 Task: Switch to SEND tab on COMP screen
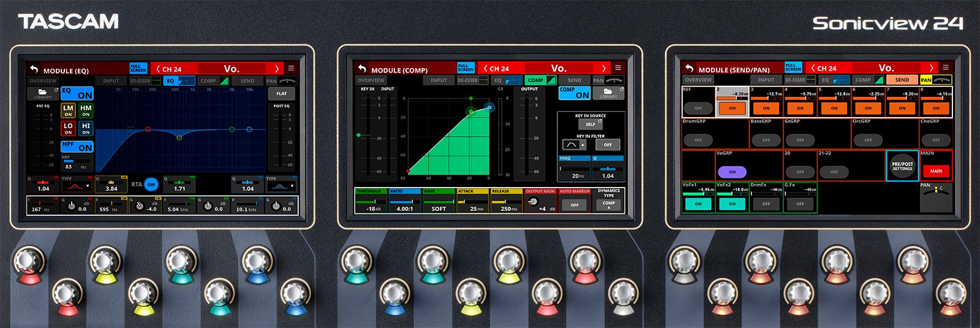coord(575,80)
